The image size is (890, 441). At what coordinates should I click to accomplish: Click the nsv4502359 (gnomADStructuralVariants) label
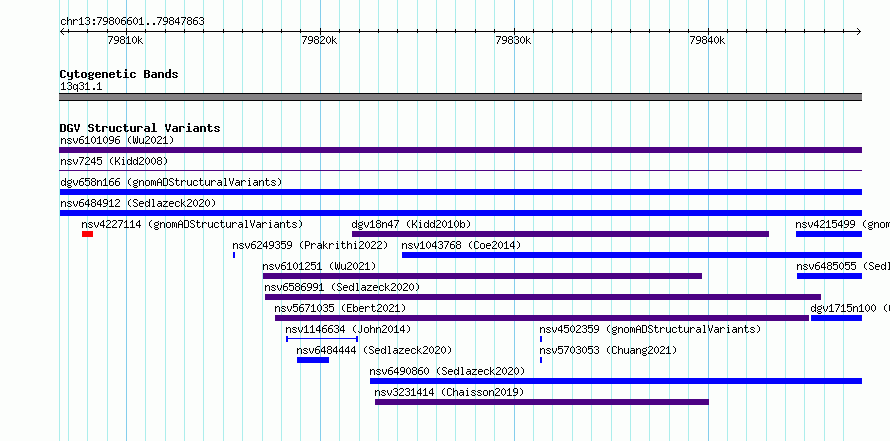[650, 329]
